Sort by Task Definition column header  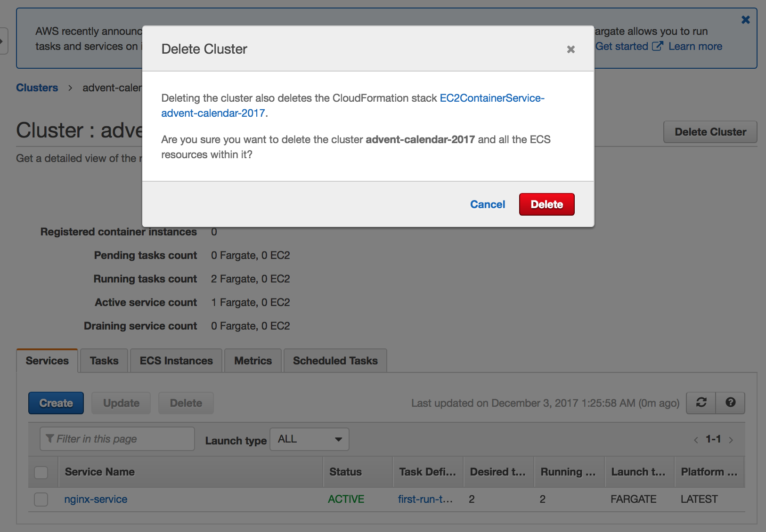pos(427,472)
